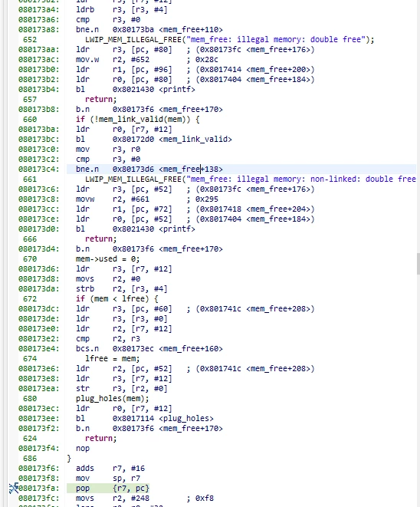Click the nop instruction at 080173f4
Viewport: 420px width, 507px height.
tap(83, 449)
